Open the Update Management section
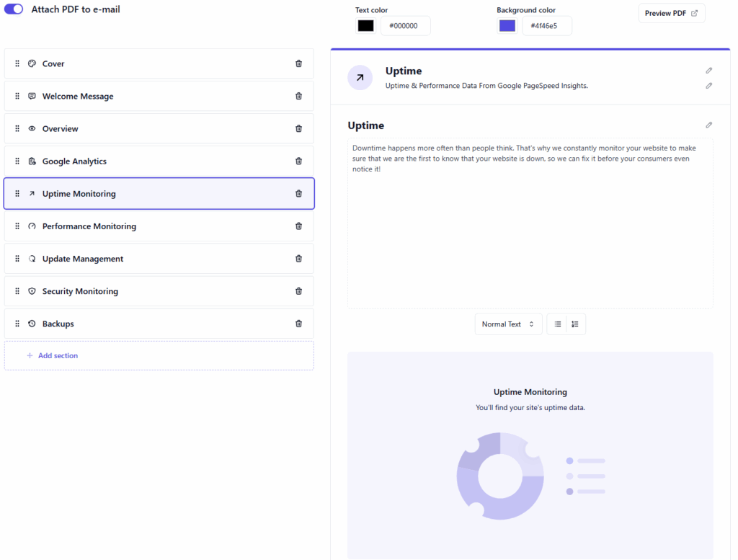Image resolution: width=738 pixels, height=560 pixels. coord(82,259)
